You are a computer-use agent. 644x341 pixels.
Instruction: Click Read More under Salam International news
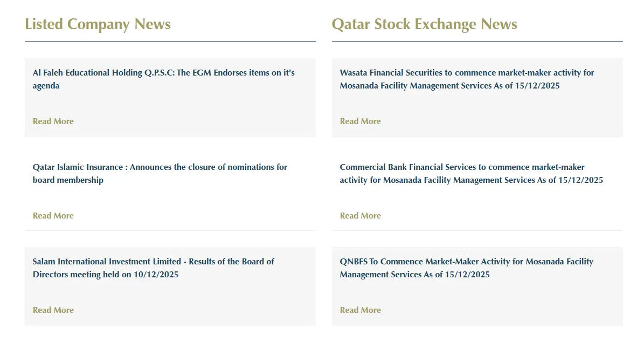(x=53, y=310)
